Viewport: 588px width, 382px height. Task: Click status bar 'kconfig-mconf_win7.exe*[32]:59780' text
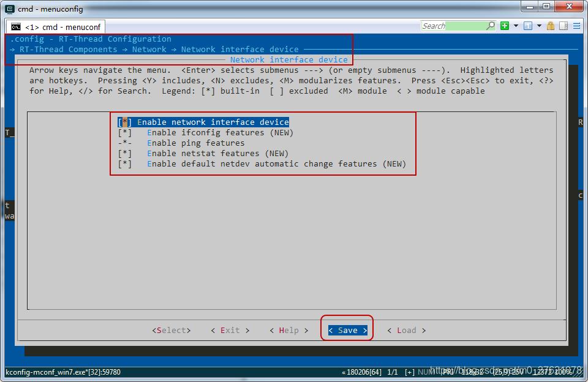[x=63, y=372]
